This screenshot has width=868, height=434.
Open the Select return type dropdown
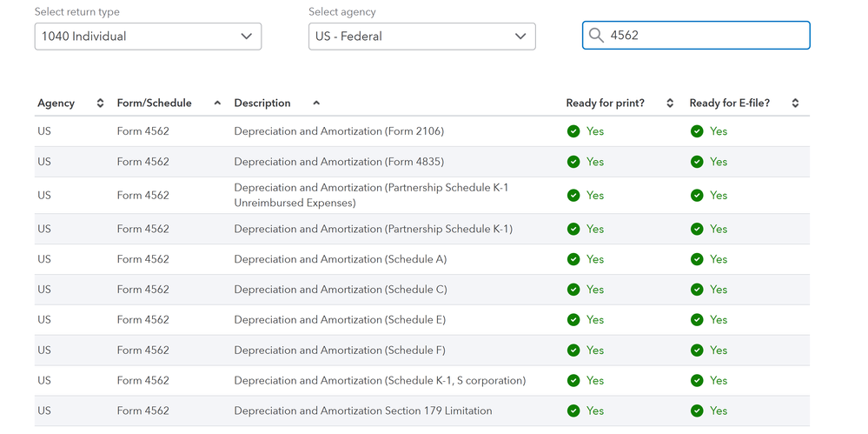click(148, 37)
